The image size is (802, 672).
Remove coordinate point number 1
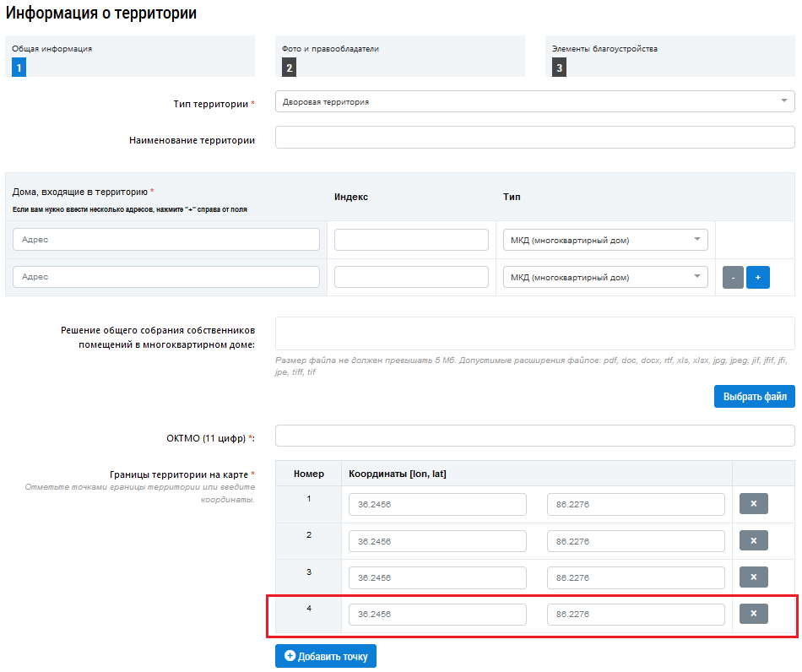(753, 504)
